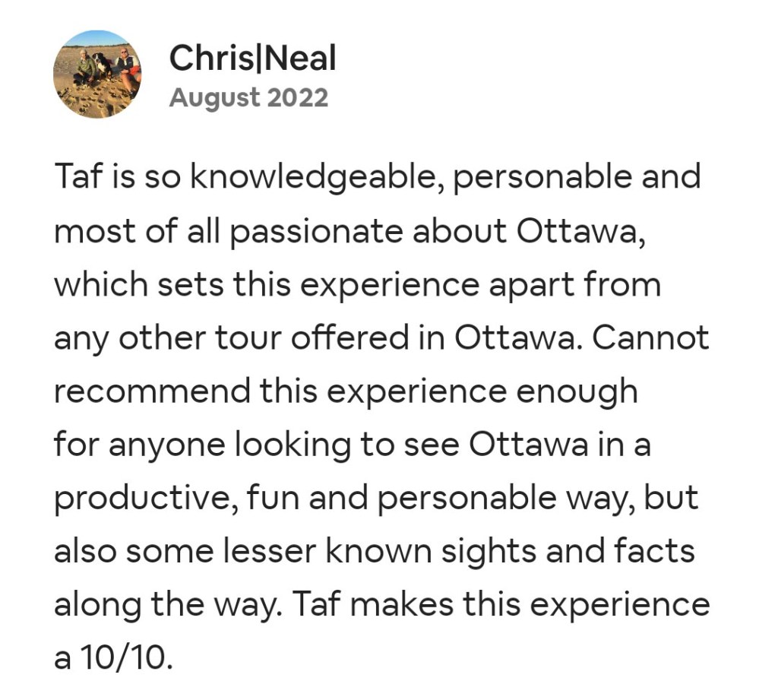Viewport: 778px width, 700px height.
Task: Click the word "sights" in the review
Action: point(495,552)
